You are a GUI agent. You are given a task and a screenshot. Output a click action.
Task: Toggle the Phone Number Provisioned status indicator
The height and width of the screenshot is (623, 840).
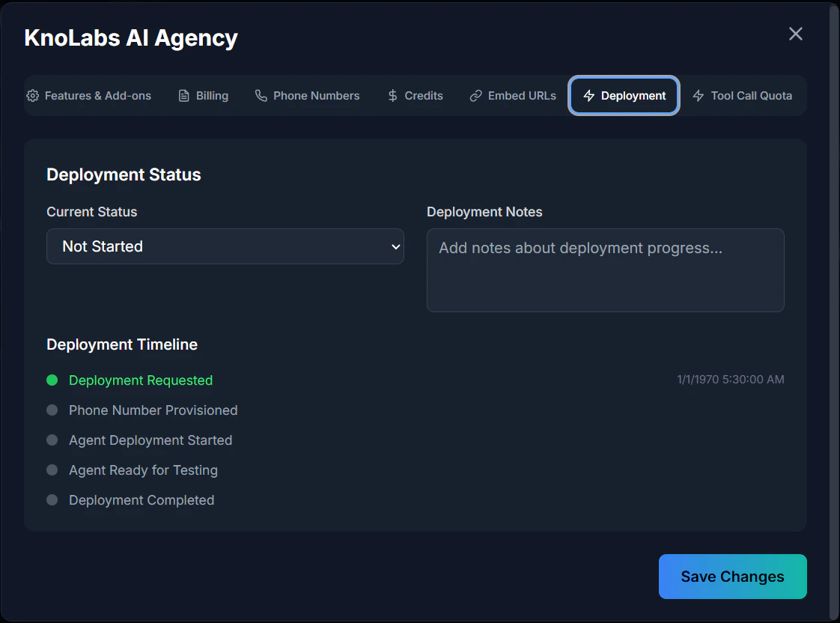tap(52, 410)
